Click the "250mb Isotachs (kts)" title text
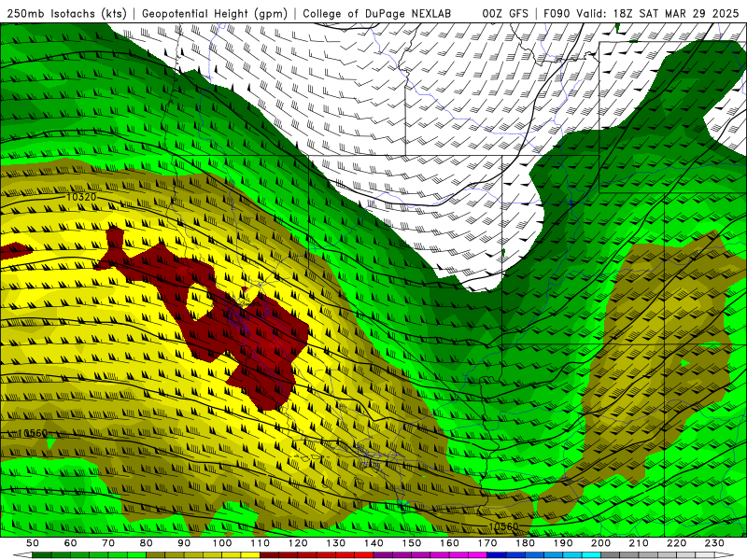 coord(66,13)
